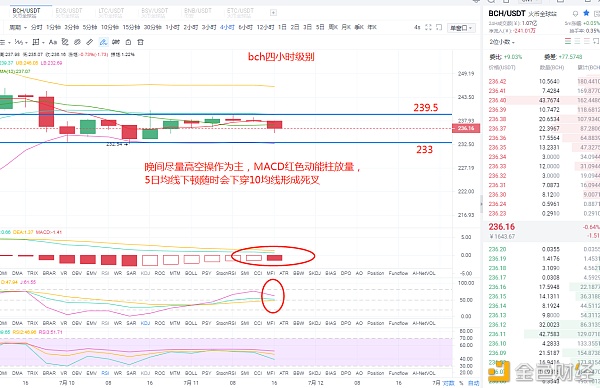Switch MACD panel indicator to BOLL
The image size is (600, 388).
point(191,273)
